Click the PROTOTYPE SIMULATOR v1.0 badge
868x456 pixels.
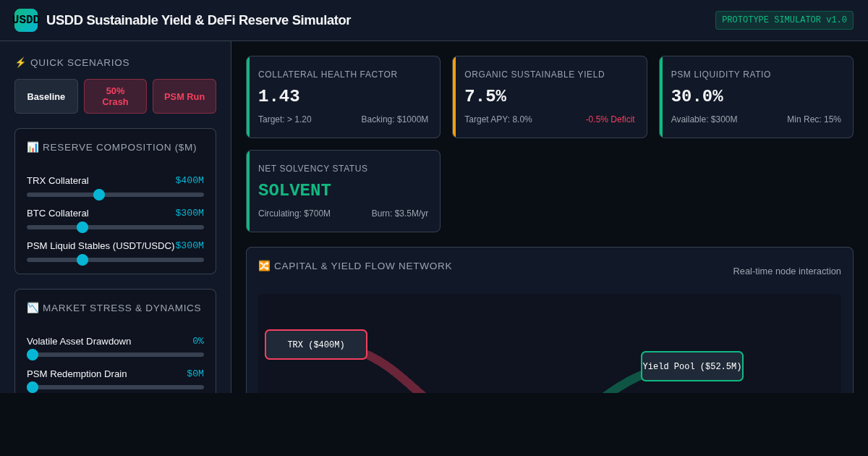click(784, 20)
